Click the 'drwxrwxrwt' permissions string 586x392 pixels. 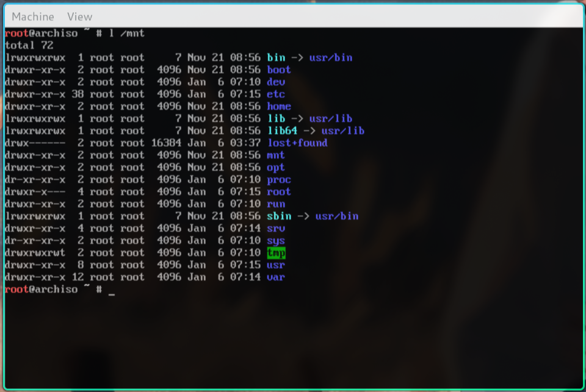point(35,252)
